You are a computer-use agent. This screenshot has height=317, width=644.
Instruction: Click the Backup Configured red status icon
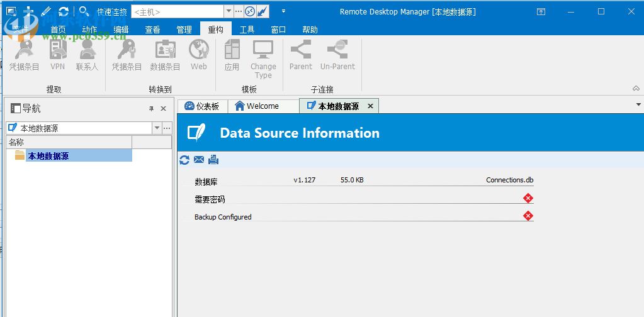528,216
